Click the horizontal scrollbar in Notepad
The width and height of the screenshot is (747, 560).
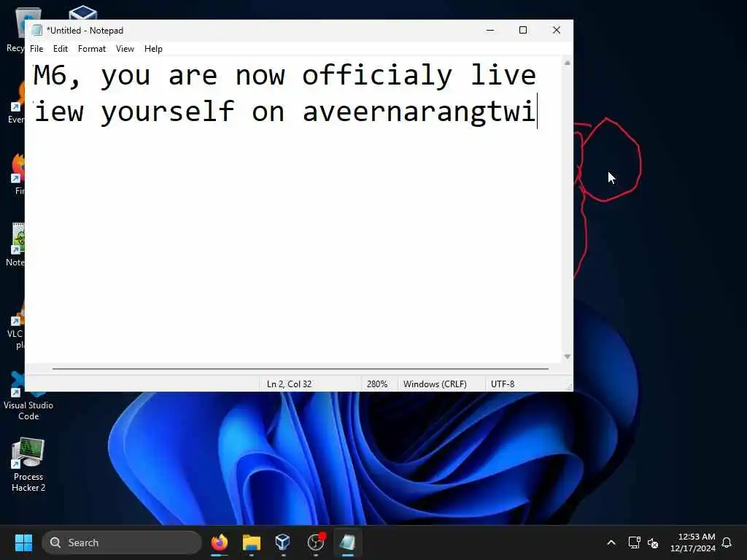(x=300, y=368)
